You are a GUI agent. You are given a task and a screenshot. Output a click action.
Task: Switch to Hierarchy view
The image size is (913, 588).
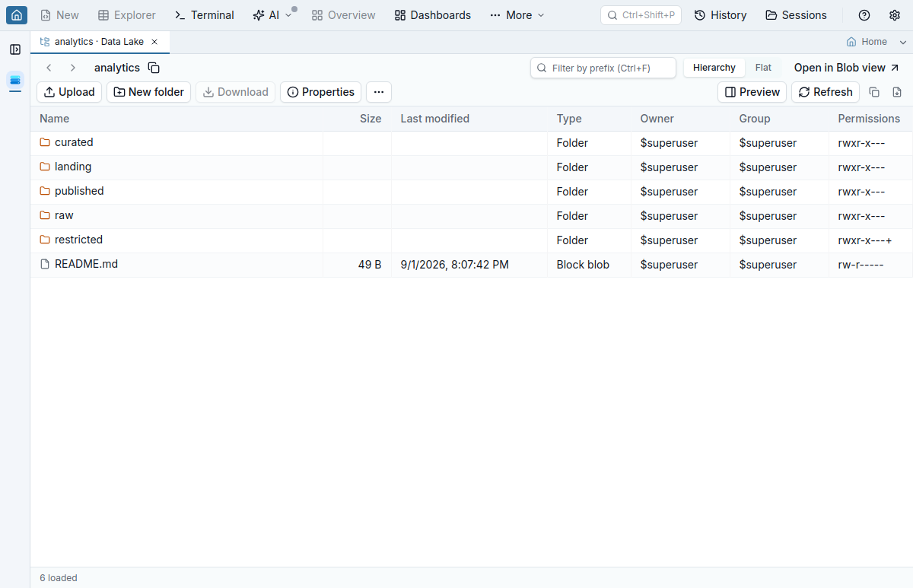coord(714,68)
